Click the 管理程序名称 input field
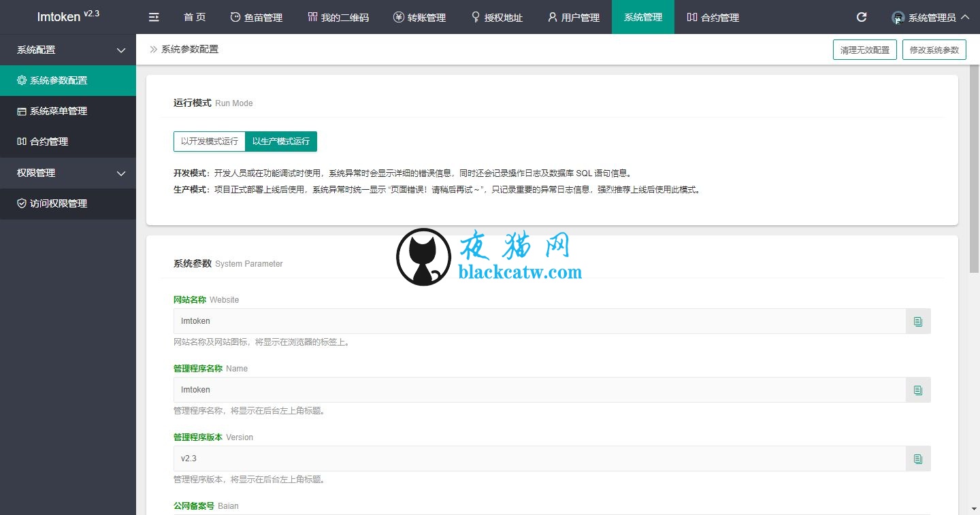The image size is (980, 515). 540,390
